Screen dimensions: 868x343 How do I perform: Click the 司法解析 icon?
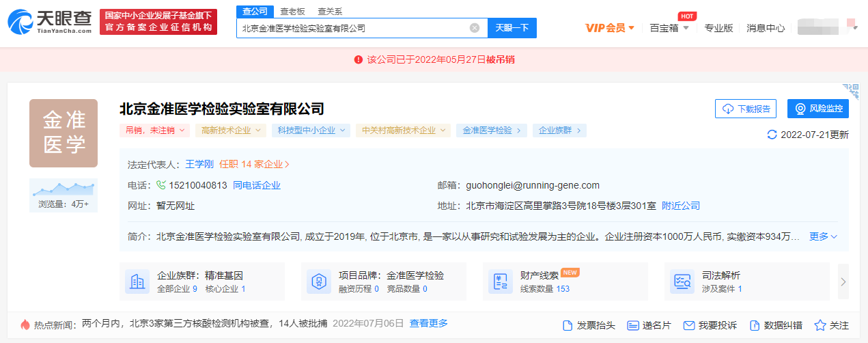tap(682, 282)
